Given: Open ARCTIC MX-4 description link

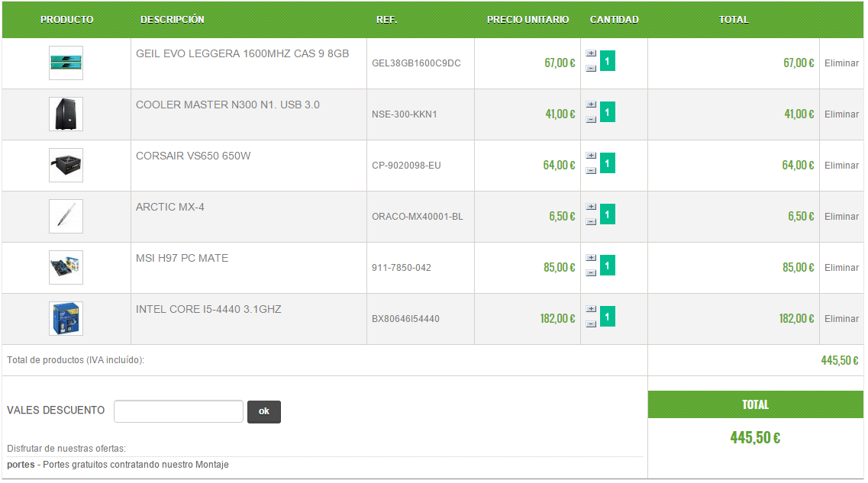Looking at the screenshot, I should 170,207.
